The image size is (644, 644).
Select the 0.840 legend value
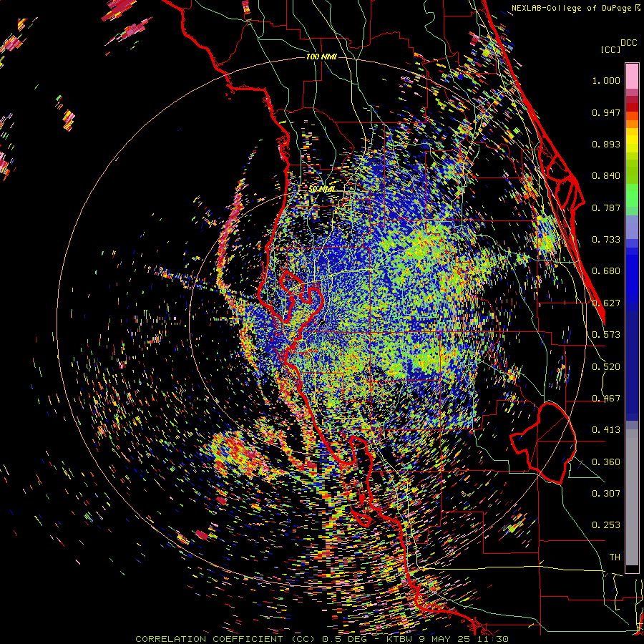coord(606,176)
